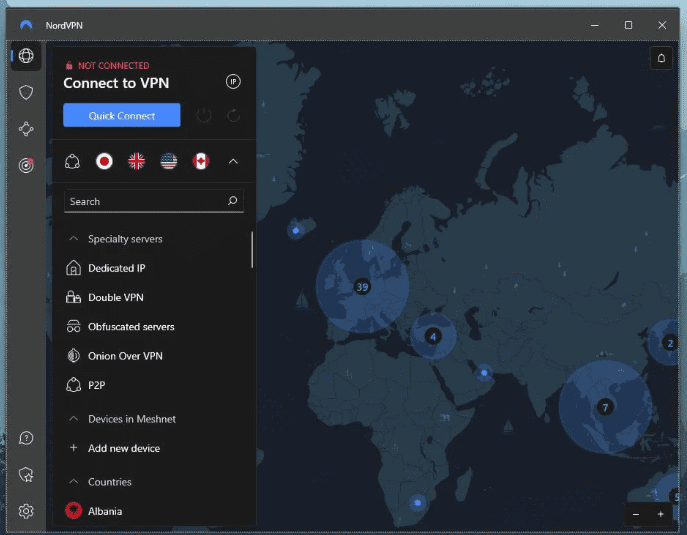This screenshot has width=687, height=535.
Task: Open the help chat sidebar icon
Action: tap(26, 438)
